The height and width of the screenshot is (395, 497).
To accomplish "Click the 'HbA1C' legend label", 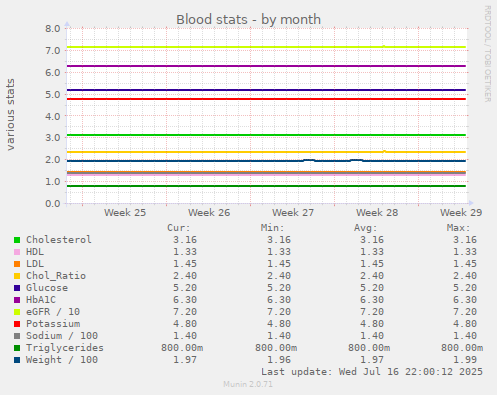I will click(41, 300).
